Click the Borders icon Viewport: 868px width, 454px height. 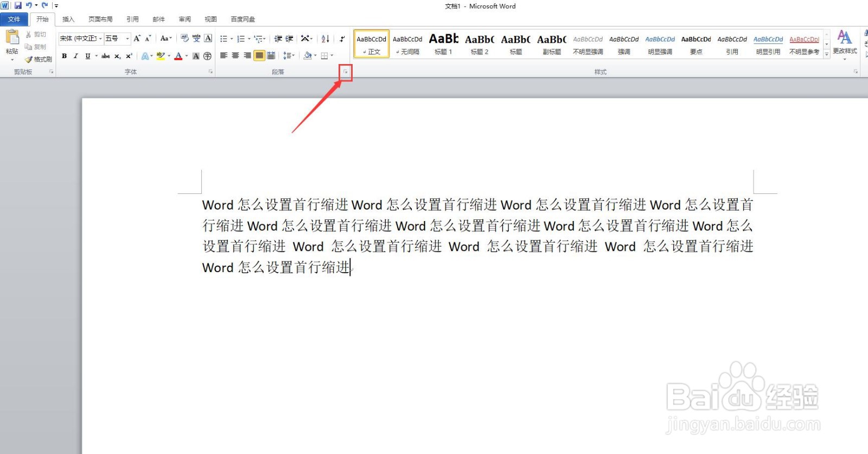(x=324, y=55)
